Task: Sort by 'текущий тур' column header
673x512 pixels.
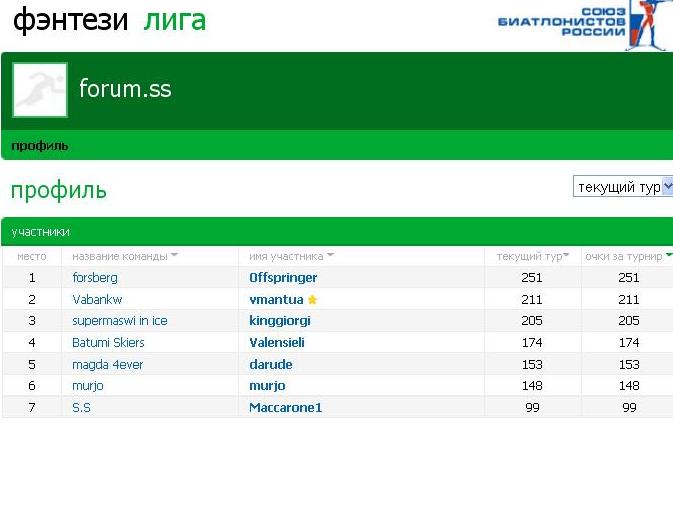Action: (x=532, y=256)
